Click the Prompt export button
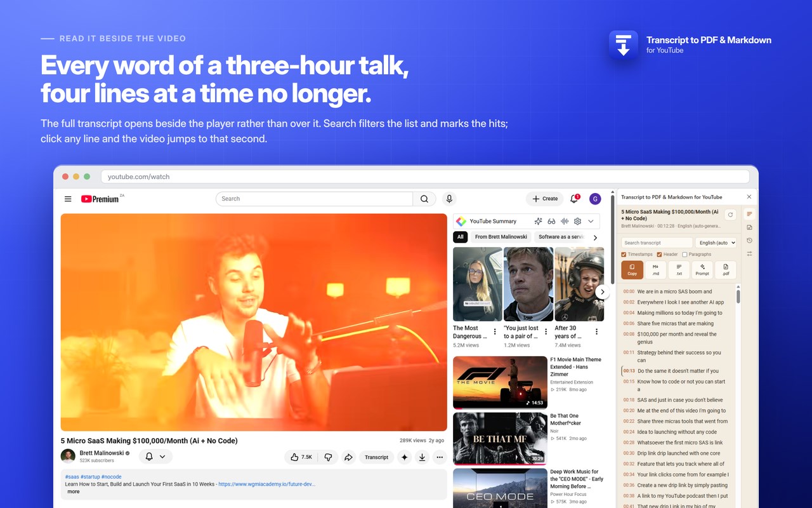This screenshot has width=812, height=508. [702, 270]
